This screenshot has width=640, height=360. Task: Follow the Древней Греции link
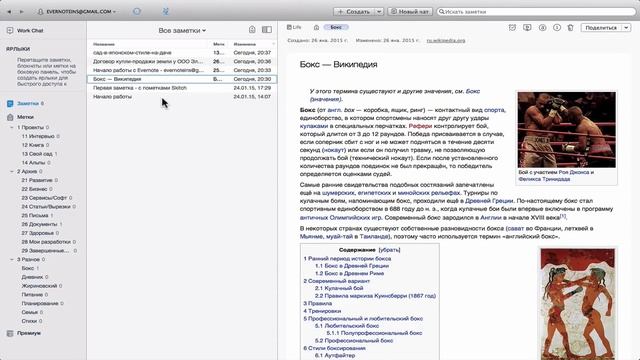[489, 201]
